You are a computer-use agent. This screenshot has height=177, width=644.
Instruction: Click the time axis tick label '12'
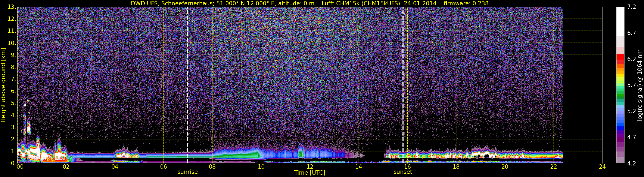(310, 167)
